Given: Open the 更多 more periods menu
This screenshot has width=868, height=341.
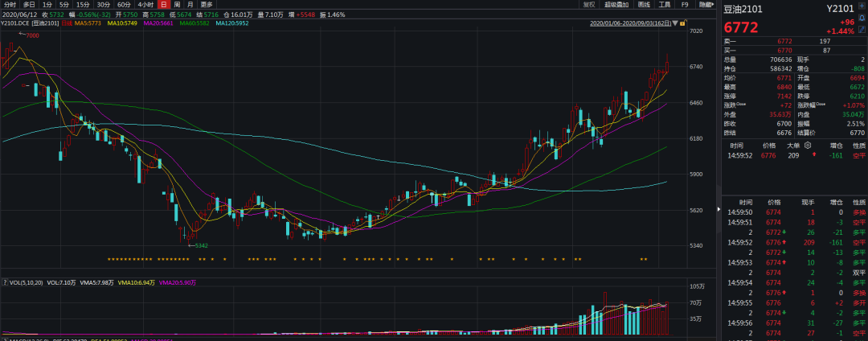Looking at the screenshot, I should click(x=207, y=5).
